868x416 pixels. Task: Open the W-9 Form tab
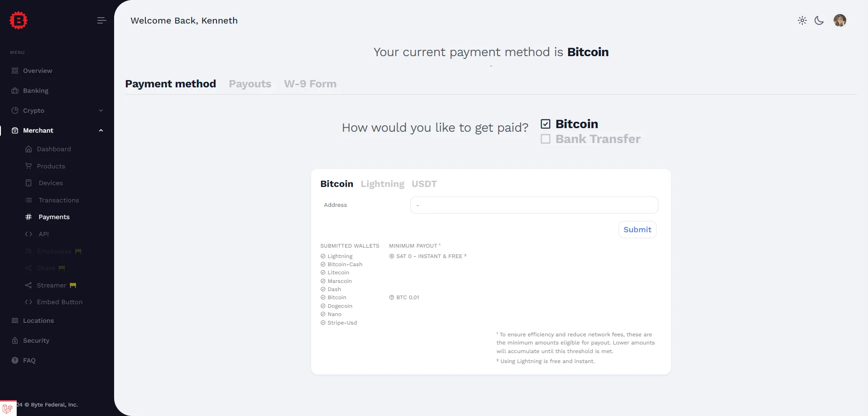coord(310,84)
